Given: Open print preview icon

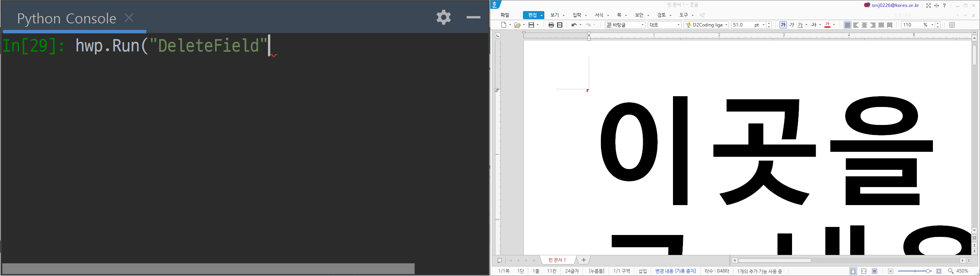Looking at the screenshot, I should tap(560, 25).
